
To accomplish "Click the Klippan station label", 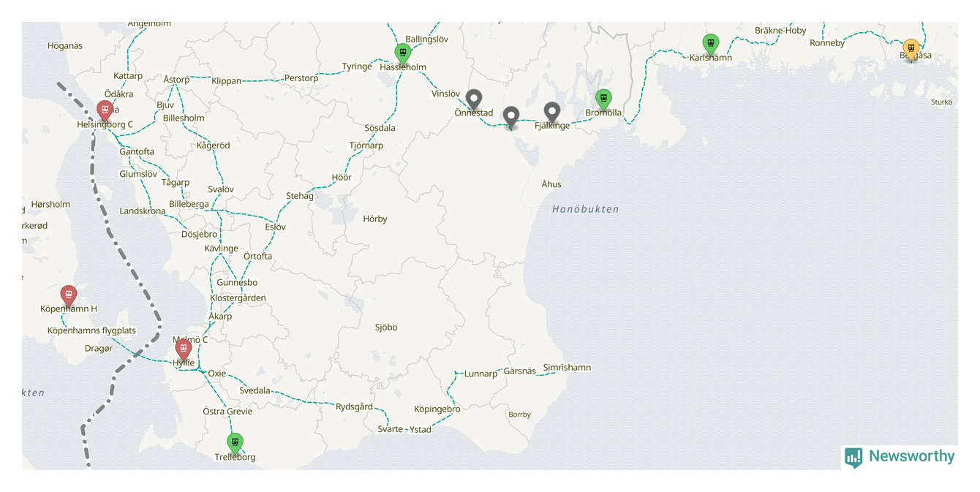I will tap(226, 80).
